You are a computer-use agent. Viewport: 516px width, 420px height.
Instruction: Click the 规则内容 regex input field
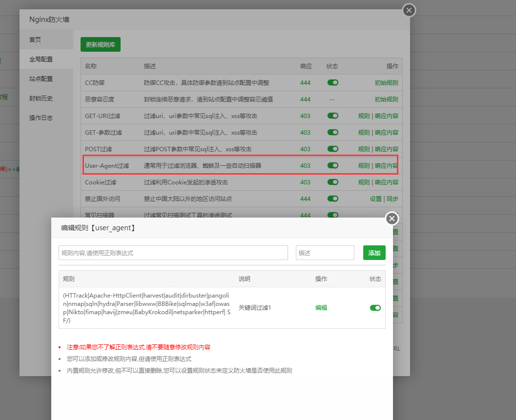(x=173, y=253)
